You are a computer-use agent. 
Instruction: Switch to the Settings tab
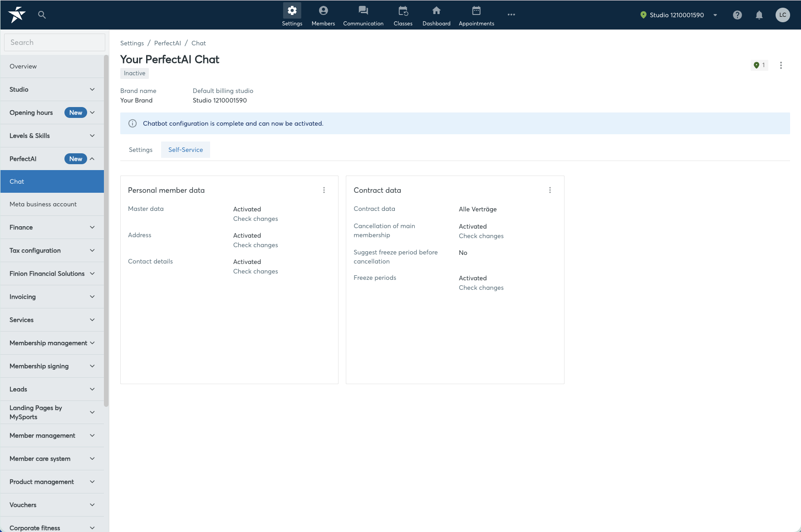pyautogui.click(x=141, y=150)
